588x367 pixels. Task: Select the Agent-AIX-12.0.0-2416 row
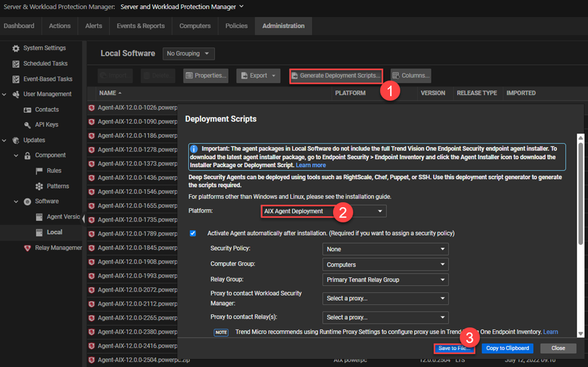pyautogui.click(x=132, y=346)
